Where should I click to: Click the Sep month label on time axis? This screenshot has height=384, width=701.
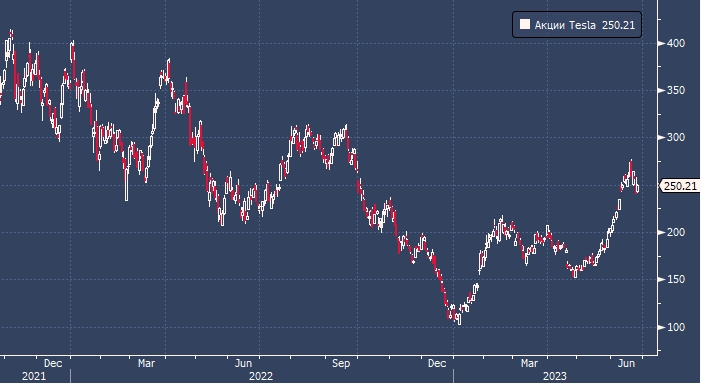[341, 363]
